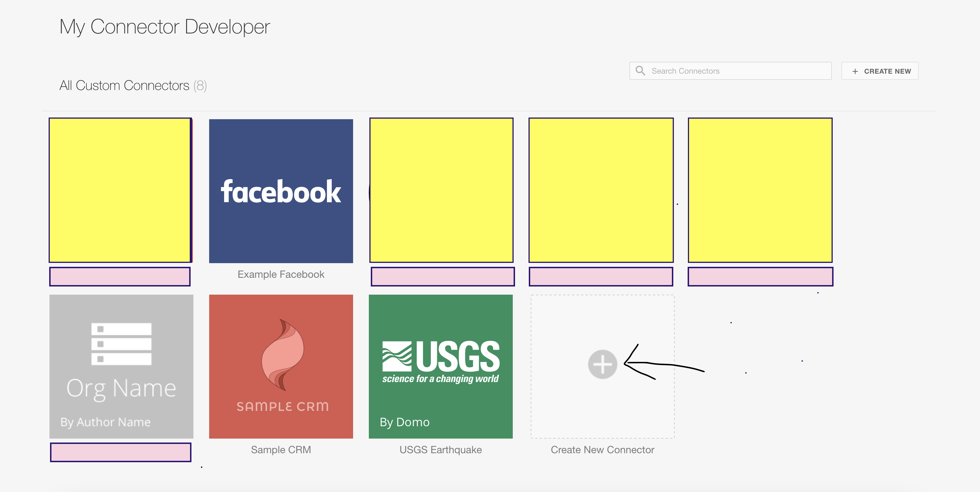980x492 pixels.
Task: Click pink label box under Org Name tile
Action: click(121, 452)
